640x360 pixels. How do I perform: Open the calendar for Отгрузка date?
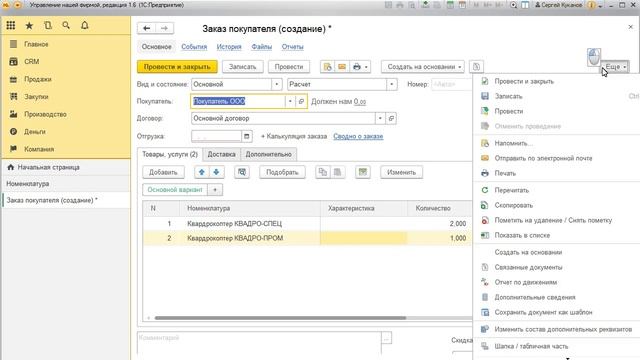[247, 136]
